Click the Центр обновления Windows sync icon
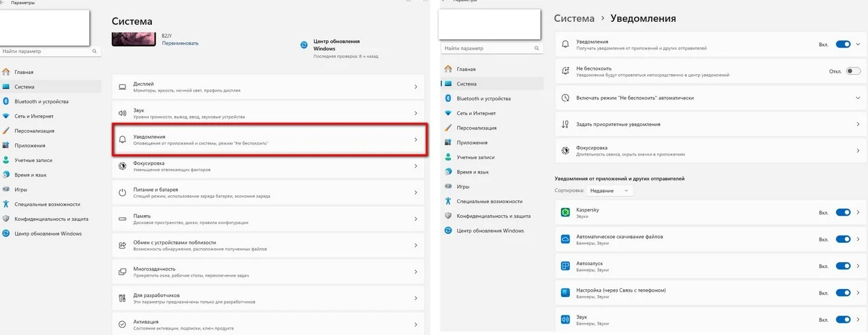The width and height of the screenshot is (868, 335). 304,45
